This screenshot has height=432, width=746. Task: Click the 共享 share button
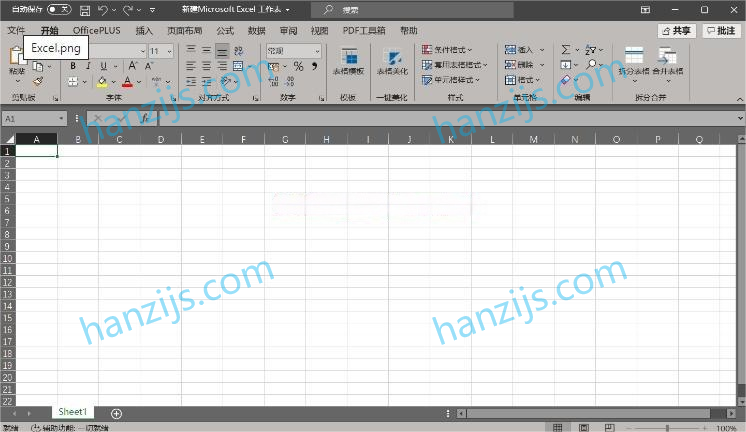[x=676, y=31]
